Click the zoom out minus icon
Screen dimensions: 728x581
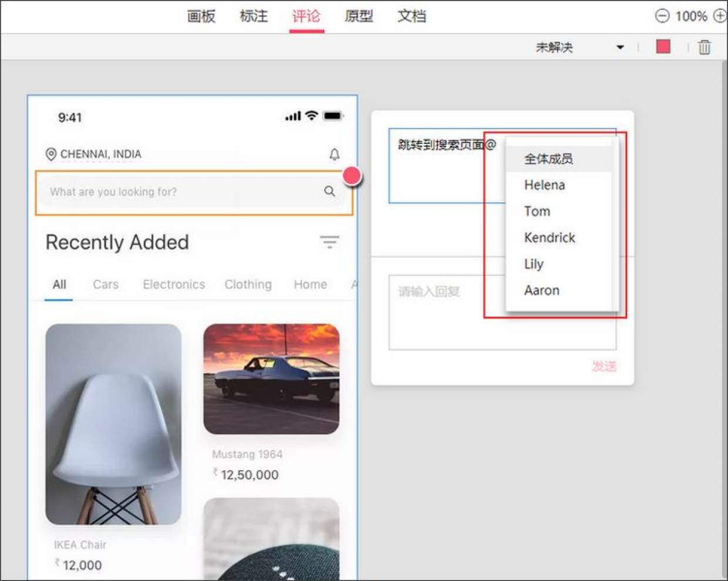(662, 16)
